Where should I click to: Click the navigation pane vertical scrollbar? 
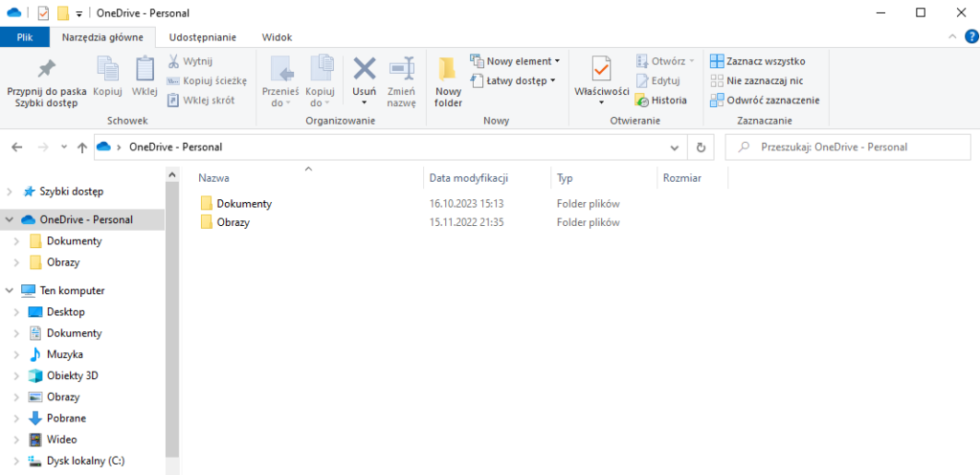click(x=172, y=319)
